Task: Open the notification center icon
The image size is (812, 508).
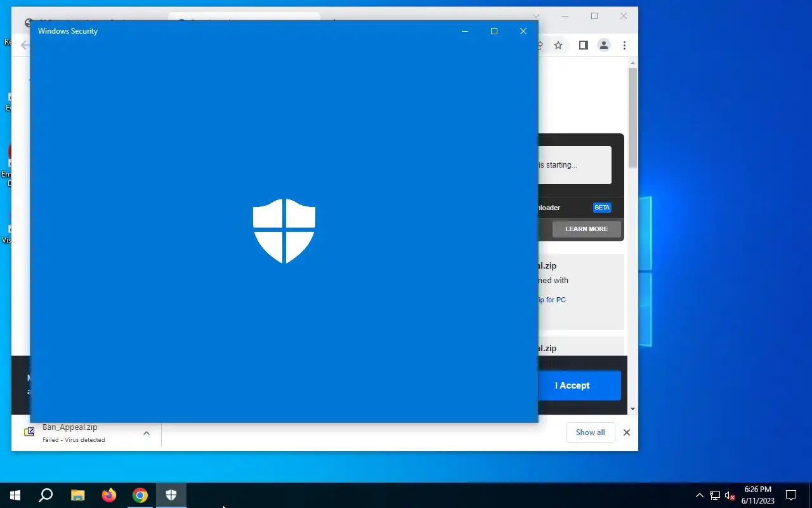Action: [791, 495]
